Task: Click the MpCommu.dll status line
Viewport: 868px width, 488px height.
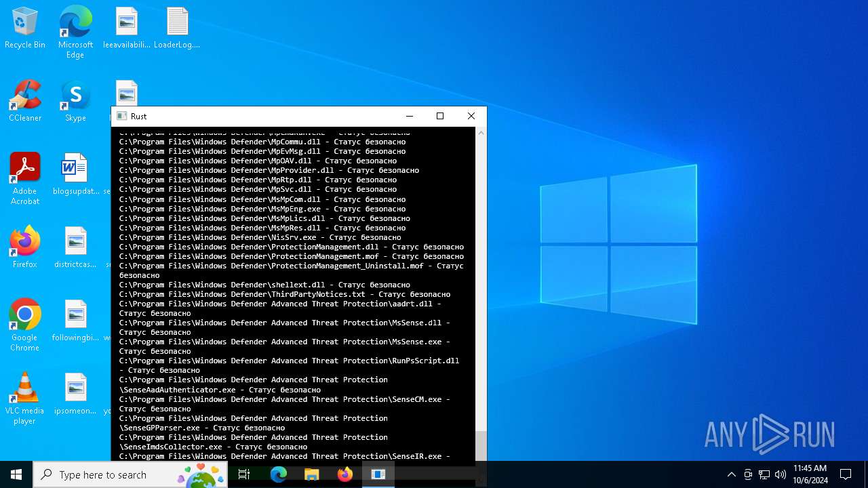Action: tap(262, 142)
